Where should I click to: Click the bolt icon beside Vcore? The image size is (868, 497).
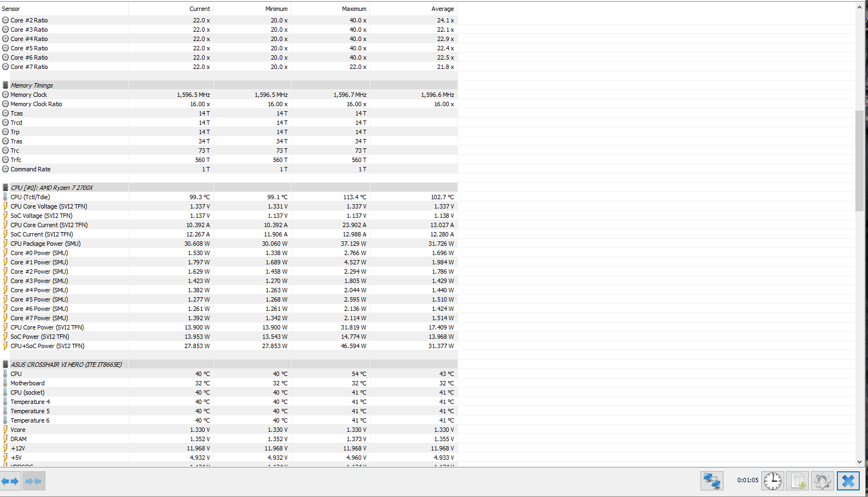point(5,430)
